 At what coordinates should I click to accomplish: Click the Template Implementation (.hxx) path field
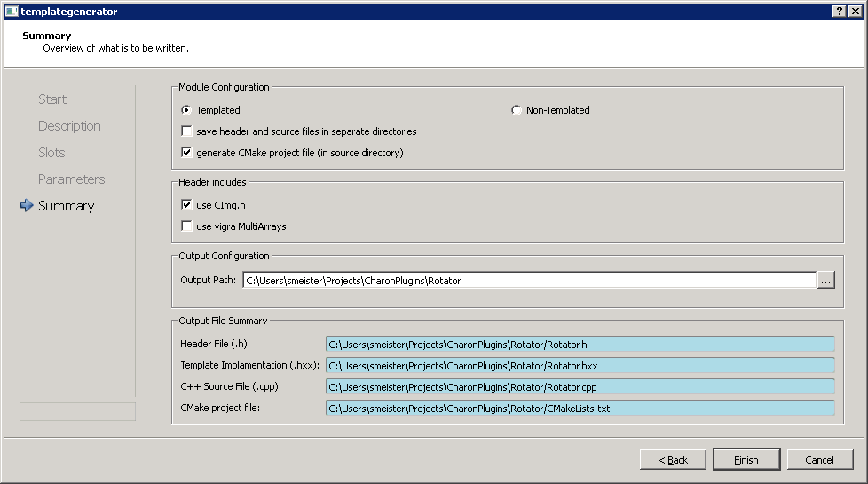pos(580,366)
